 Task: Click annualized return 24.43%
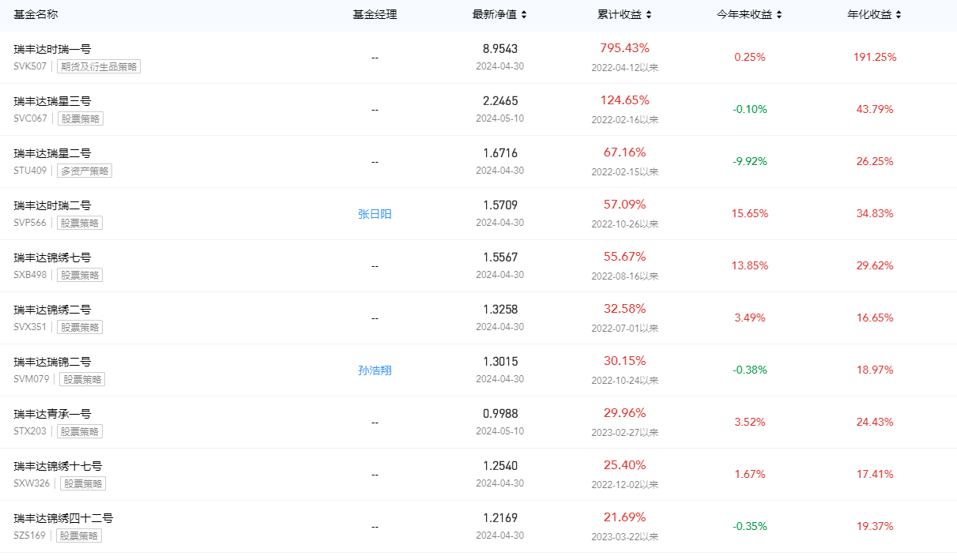(875, 422)
